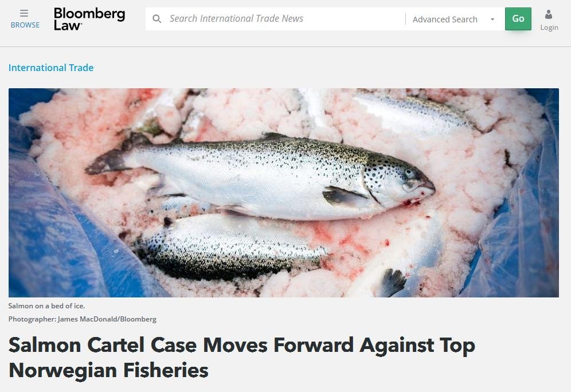The height and width of the screenshot is (392, 571).
Task: Click the James MacDonald/Bloomberg photographer credit
Action: 107,319
